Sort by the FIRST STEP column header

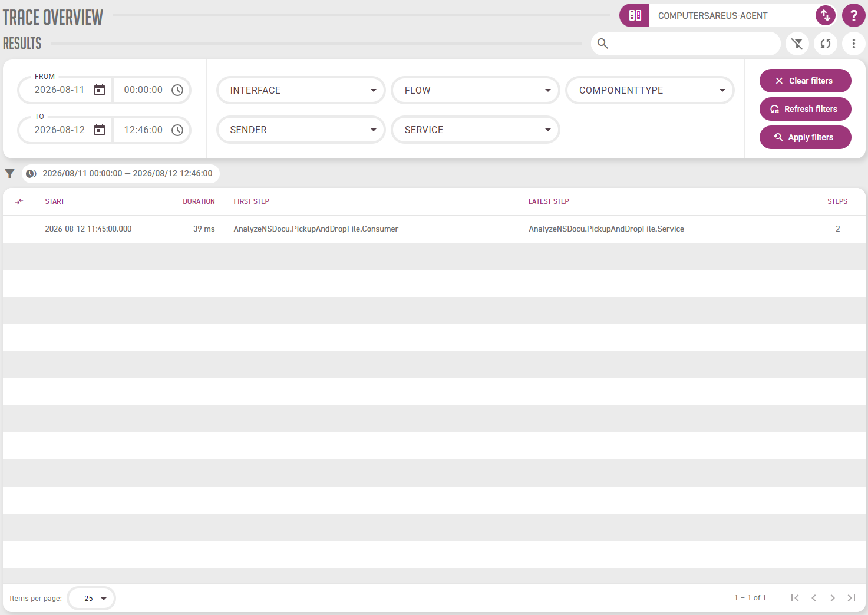click(251, 201)
